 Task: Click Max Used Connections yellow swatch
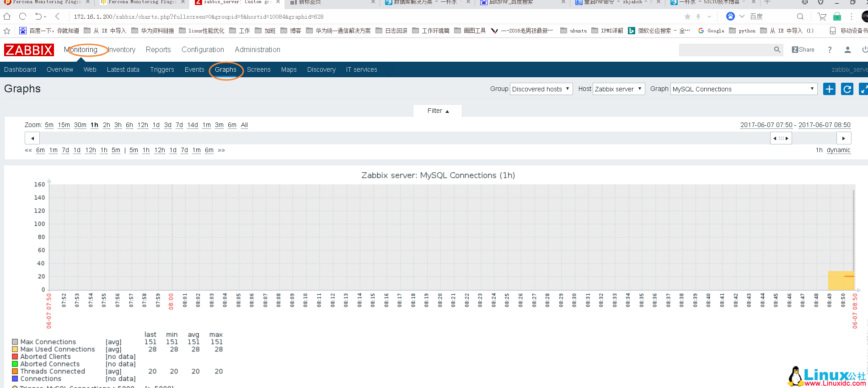point(15,349)
